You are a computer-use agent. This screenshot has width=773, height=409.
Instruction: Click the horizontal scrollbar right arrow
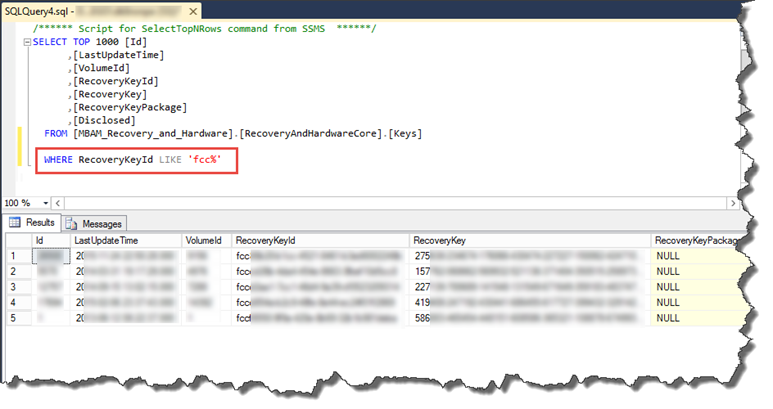[x=733, y=203]
